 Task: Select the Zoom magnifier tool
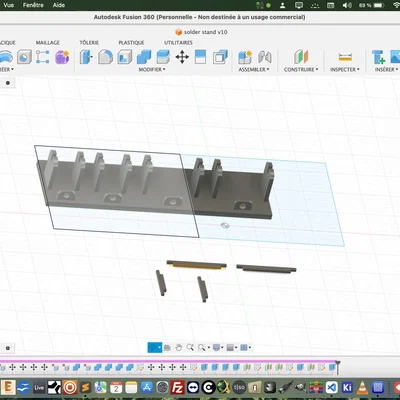tap(190, 348)
